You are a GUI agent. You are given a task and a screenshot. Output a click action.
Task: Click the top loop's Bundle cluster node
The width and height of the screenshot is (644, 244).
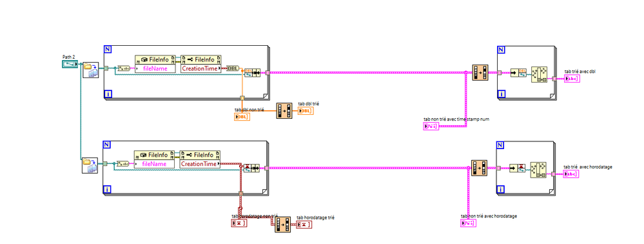click(x=252, y=73)
